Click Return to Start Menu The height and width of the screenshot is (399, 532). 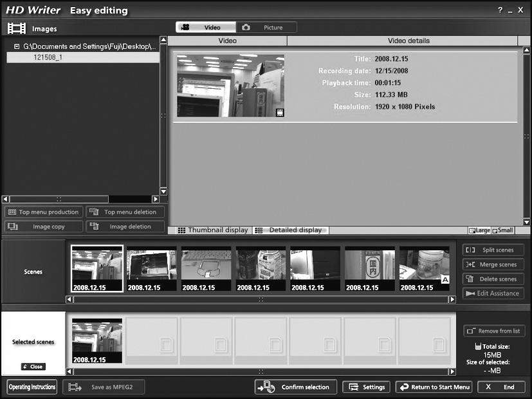click(434, 387)
